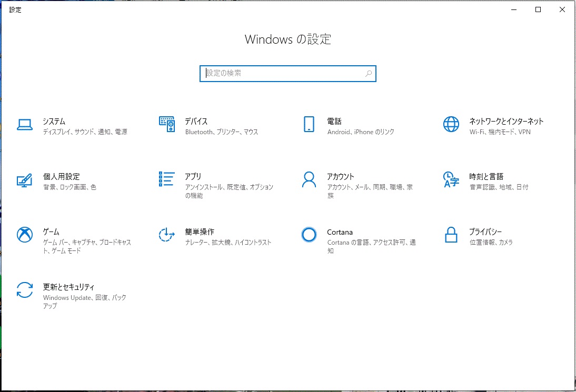Screen dimensions: 576x392
Task: Select the ネットワークとインターネット heading
Action: [506, 121]
